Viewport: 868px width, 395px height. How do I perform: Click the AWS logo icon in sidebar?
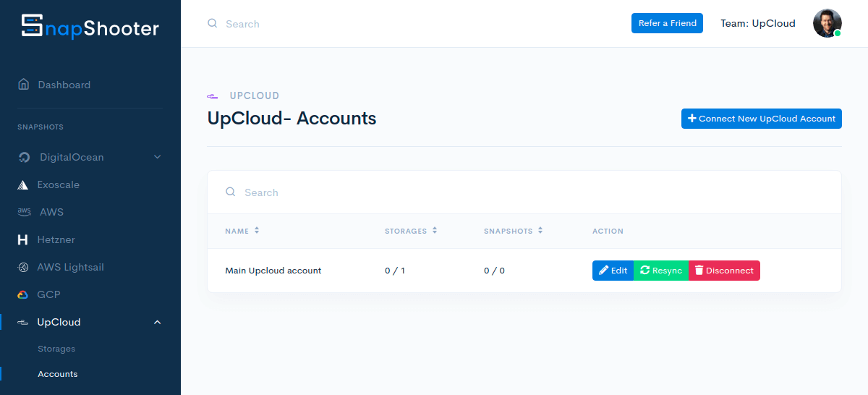[24, 212]
